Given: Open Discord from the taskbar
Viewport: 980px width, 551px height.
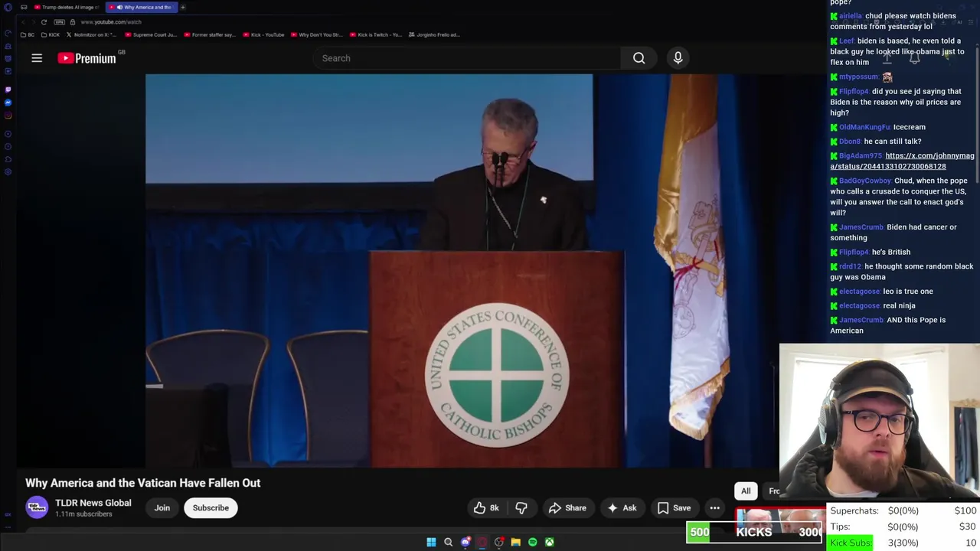Looking at the screenshot, I should (465, 543).
